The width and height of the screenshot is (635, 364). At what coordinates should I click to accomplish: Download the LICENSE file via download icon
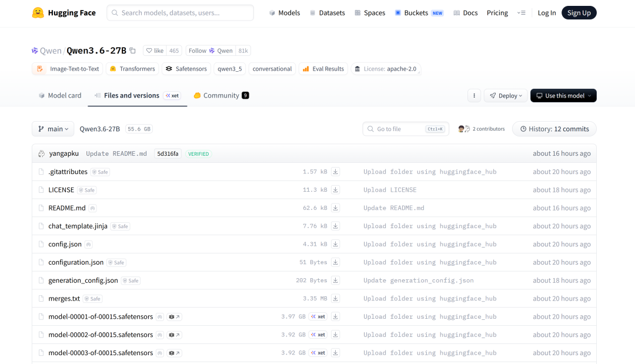335,190
